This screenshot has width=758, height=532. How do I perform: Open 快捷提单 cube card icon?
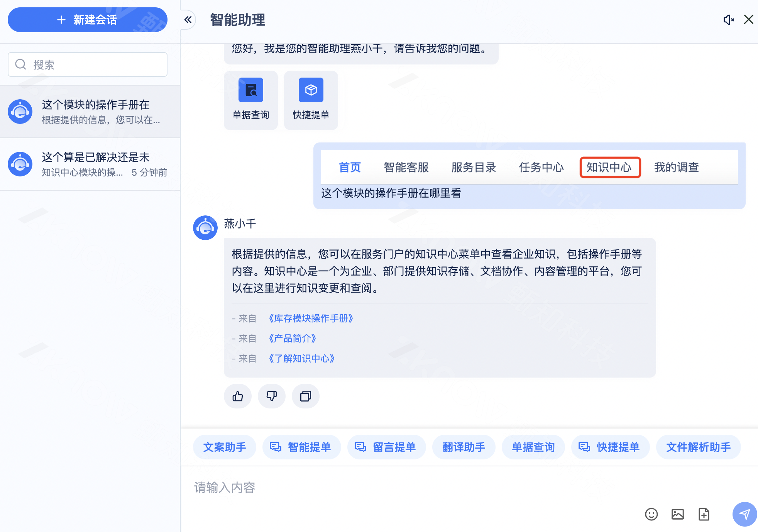coord(311,90)
